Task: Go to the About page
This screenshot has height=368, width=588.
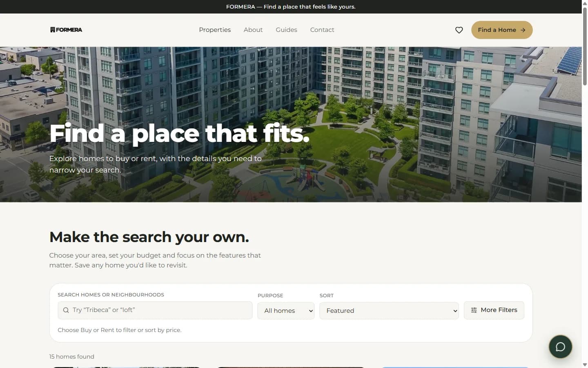Action: tap(253, 30)
